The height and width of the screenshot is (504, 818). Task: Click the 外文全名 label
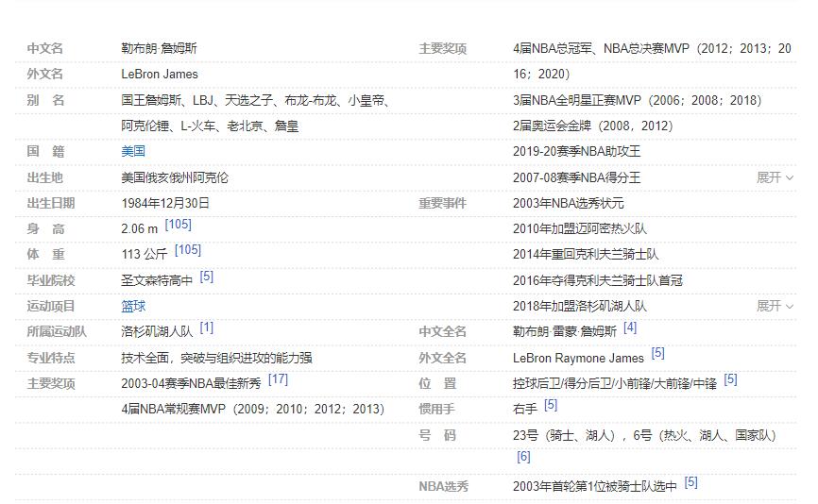442,358
